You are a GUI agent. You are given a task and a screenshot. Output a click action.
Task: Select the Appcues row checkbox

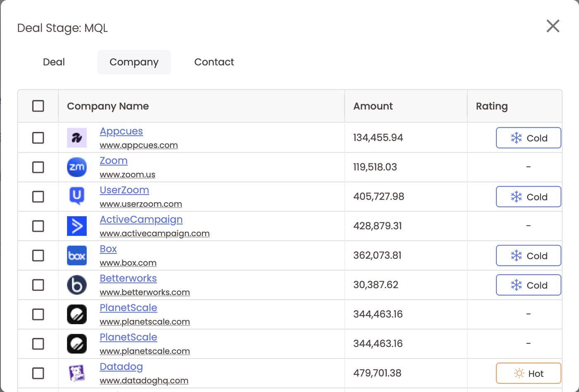click(x=38, y=138)
